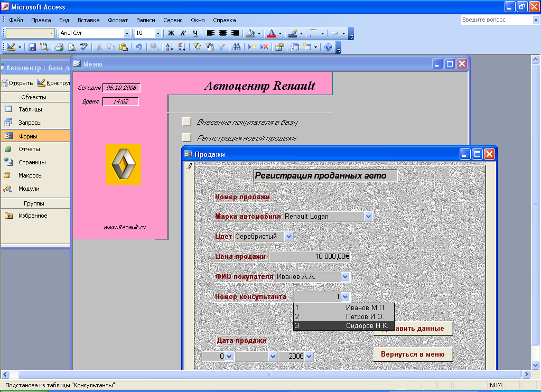Click Filter by Selection icon
The width and height of the screenshot is (541, 392).
pos(197,47)
